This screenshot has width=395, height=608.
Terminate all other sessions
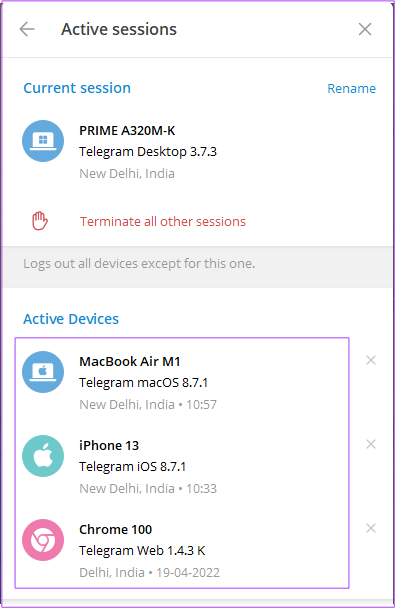click(x=162, y=221)
